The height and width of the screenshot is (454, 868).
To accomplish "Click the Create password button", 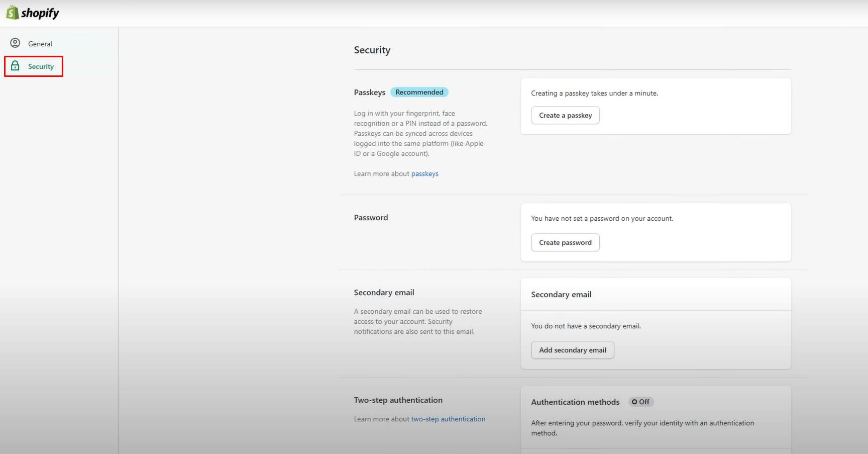I will 565,242.
